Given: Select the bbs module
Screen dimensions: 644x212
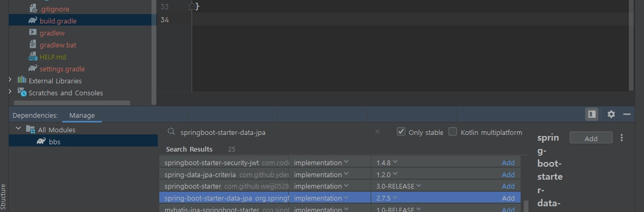Looking at the screenshot, I should [x=54, y=141].
